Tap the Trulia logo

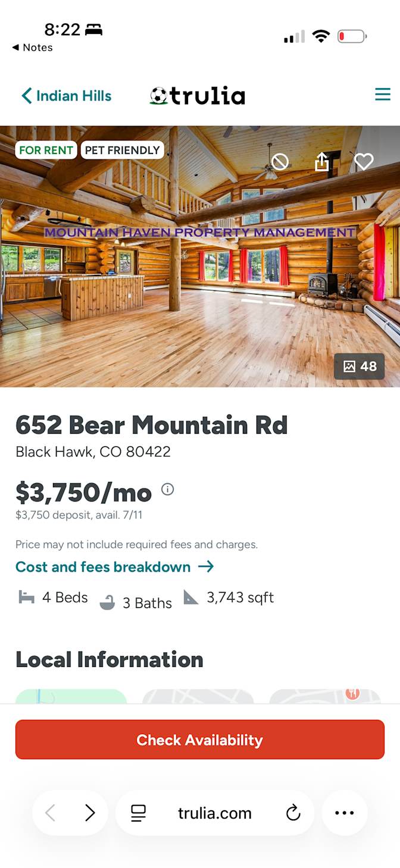tap(198, 95)
